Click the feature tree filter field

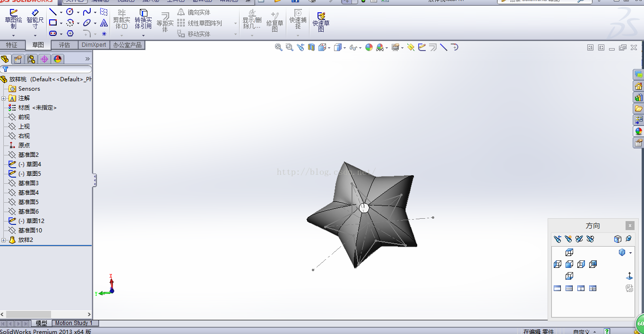pos(46,69)
